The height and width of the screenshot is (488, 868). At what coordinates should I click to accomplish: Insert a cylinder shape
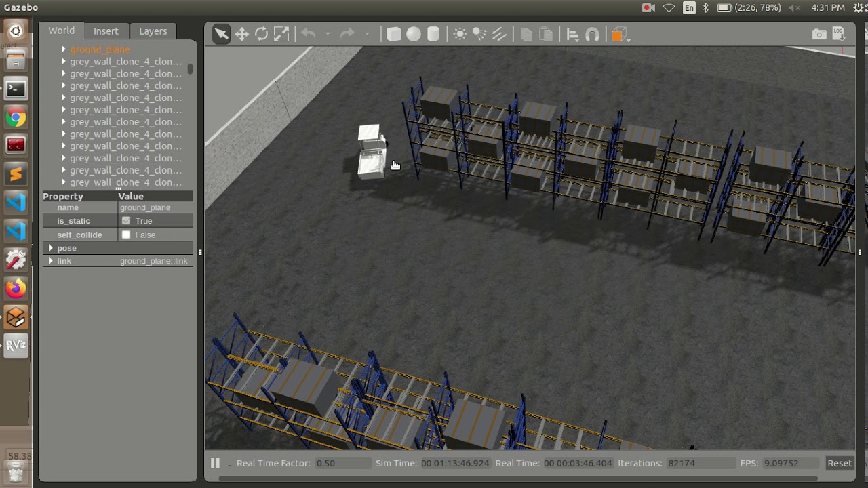pos(433,34)
